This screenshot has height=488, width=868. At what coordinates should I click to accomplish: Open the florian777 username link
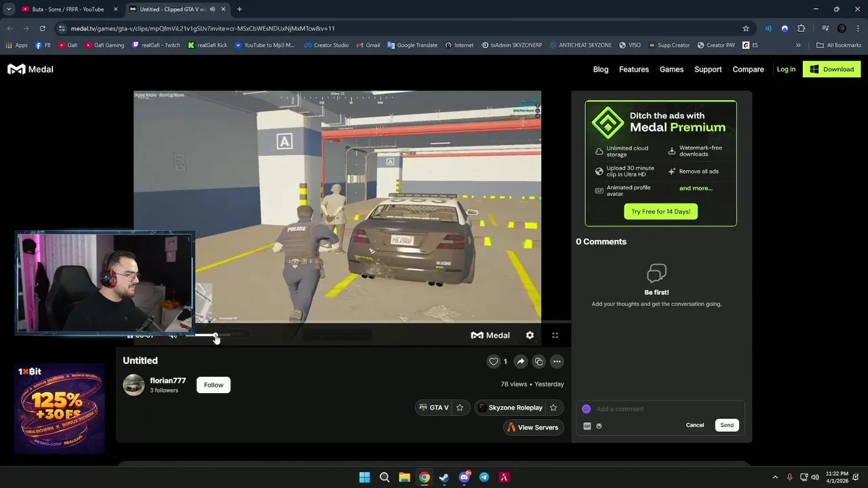(x=167, y=381)
